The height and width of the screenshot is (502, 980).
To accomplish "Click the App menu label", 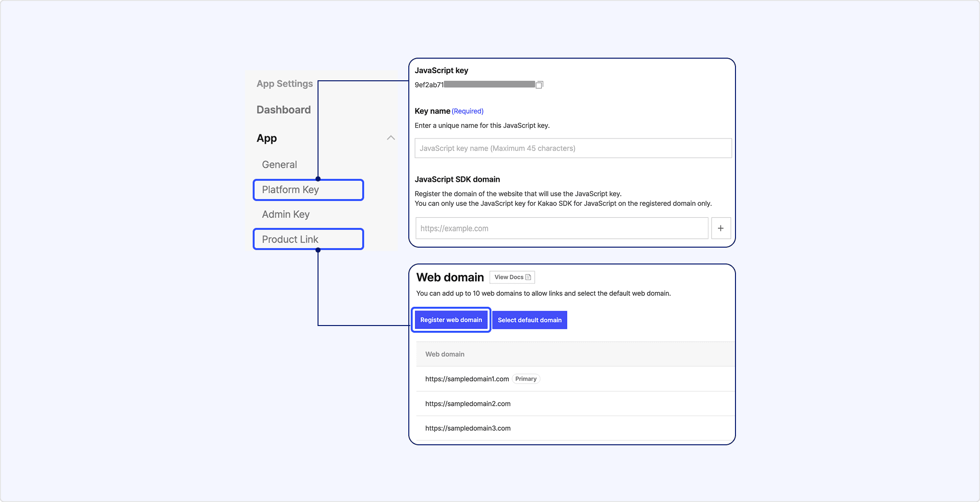I will point(267,138).
